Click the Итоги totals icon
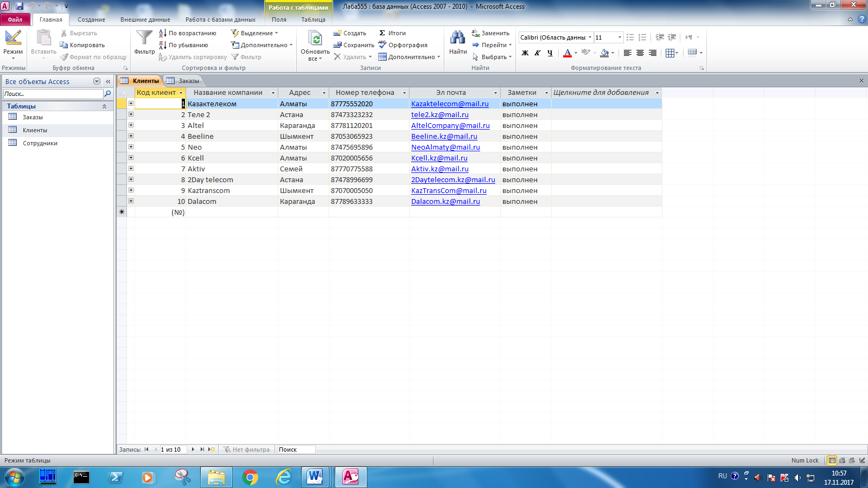 [382, 33]
